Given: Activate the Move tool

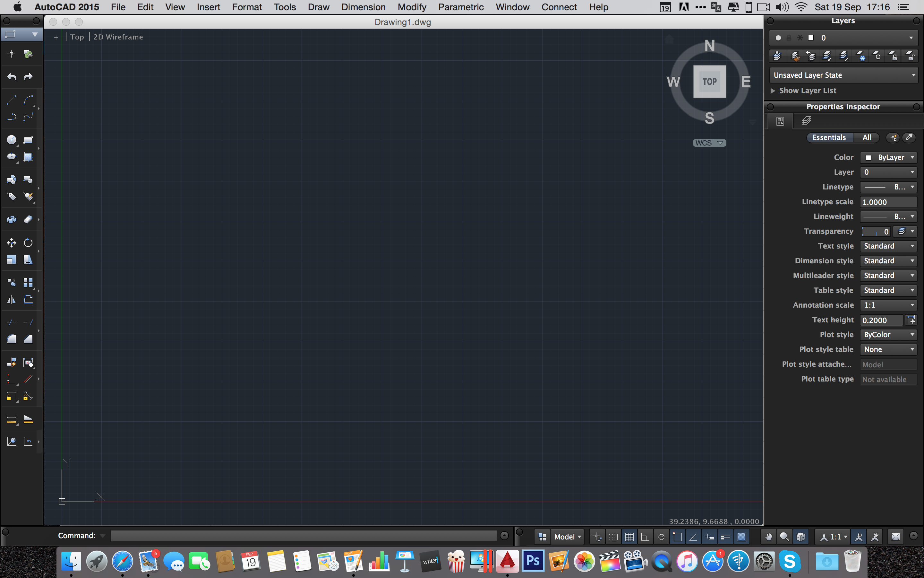Looking at the screenshot, I should click(12, 243).
